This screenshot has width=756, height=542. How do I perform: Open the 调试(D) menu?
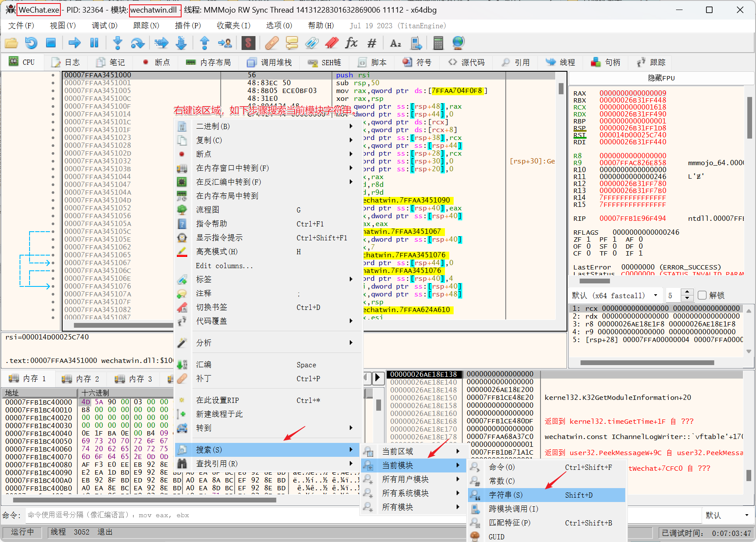pyautogui.click(x=104, y=26)
